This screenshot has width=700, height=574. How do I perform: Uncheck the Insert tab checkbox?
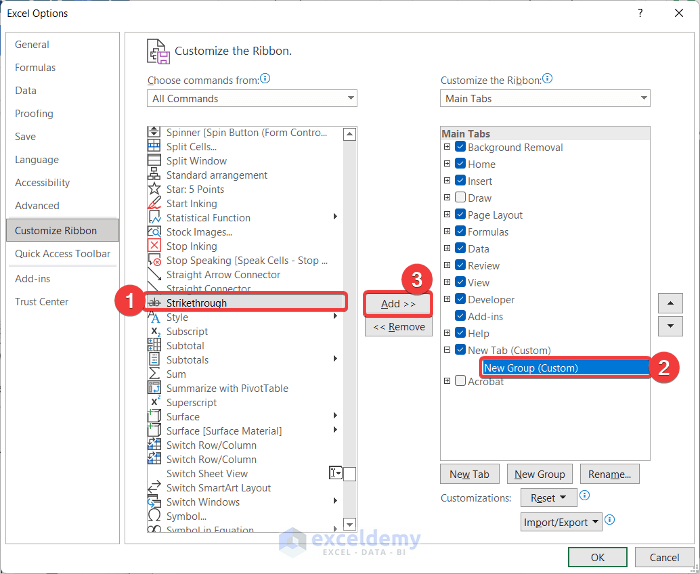coord(460,181)
